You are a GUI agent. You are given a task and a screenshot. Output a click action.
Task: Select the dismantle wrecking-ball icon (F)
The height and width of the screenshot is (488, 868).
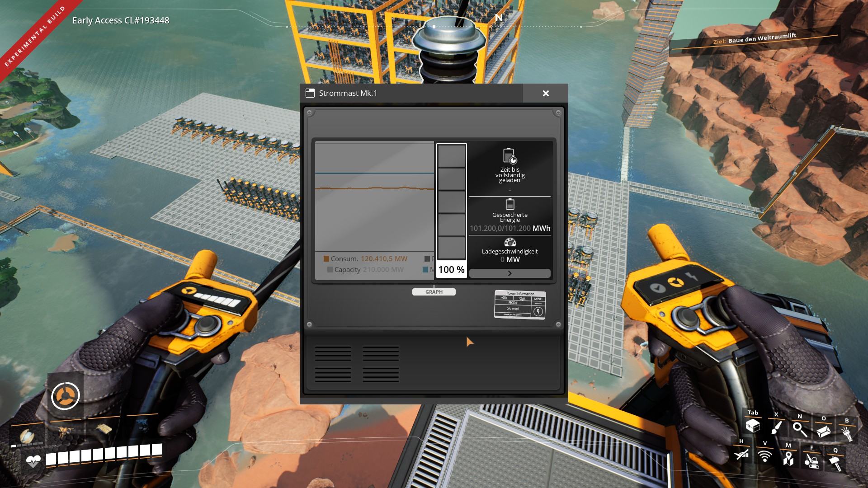811,460
